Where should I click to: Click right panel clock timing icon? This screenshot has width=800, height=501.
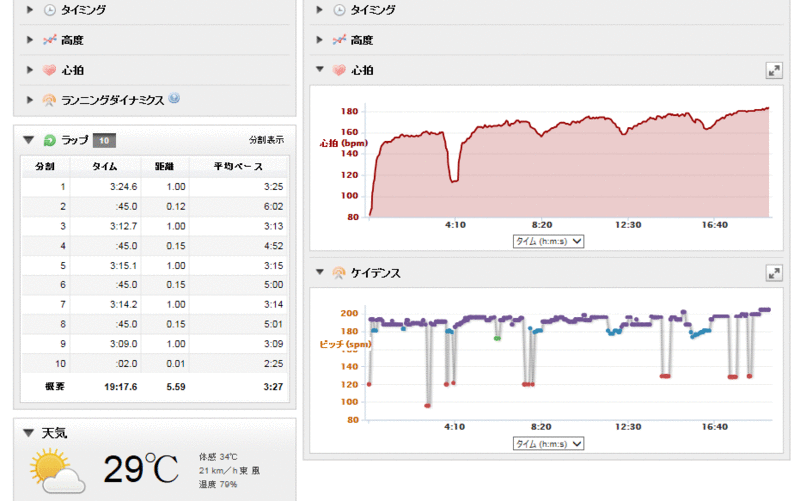[x=339, y=10]
